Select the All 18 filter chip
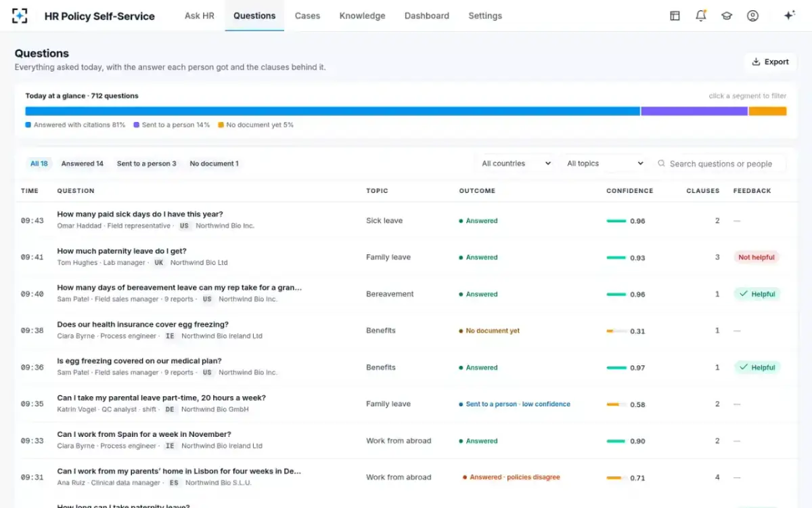Screen dimensions: 812x508 [x=39, y=163]
